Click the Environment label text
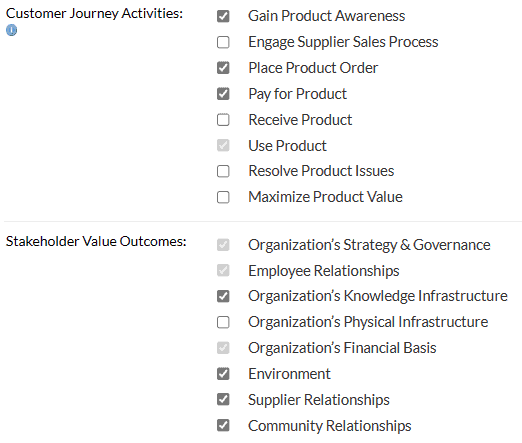The height and width of the screenshot is (443, 522). tap(289, 374)
